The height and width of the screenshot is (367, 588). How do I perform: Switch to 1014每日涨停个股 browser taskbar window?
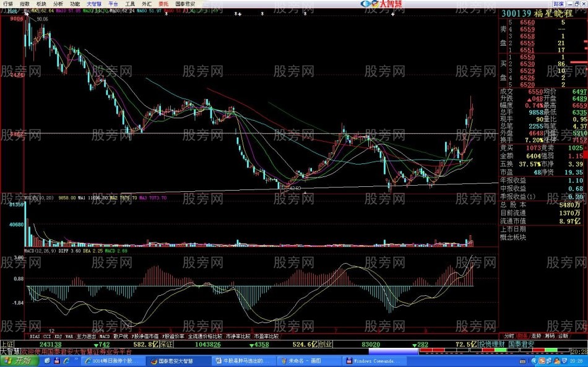pos(113,361)
